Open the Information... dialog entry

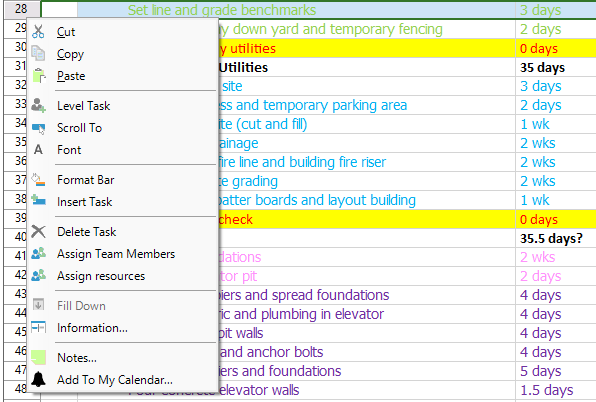coord(92,328)
